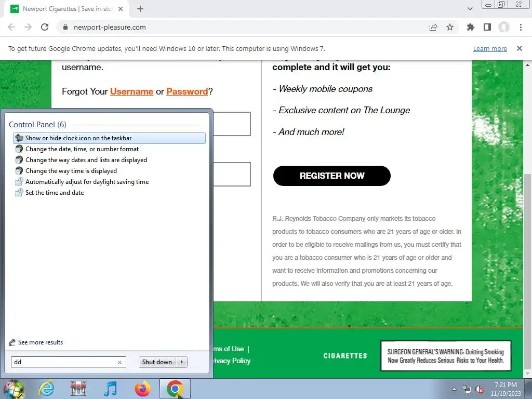Open the Privacy Policy footer link
This screenshot has width=532, height=399.
coord(232,361)
